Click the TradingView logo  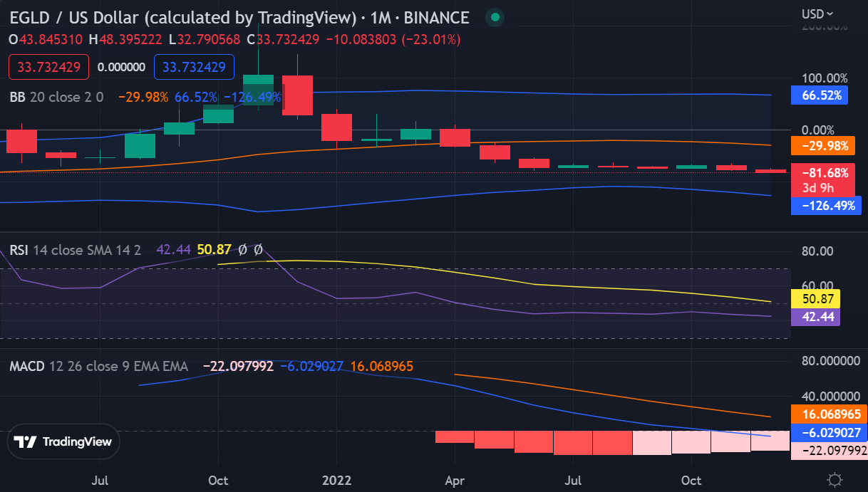click(x=63, y=441)
